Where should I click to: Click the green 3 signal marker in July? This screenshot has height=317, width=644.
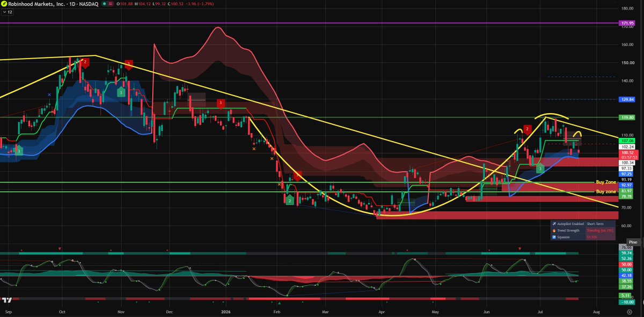click(x=540, y=169)
